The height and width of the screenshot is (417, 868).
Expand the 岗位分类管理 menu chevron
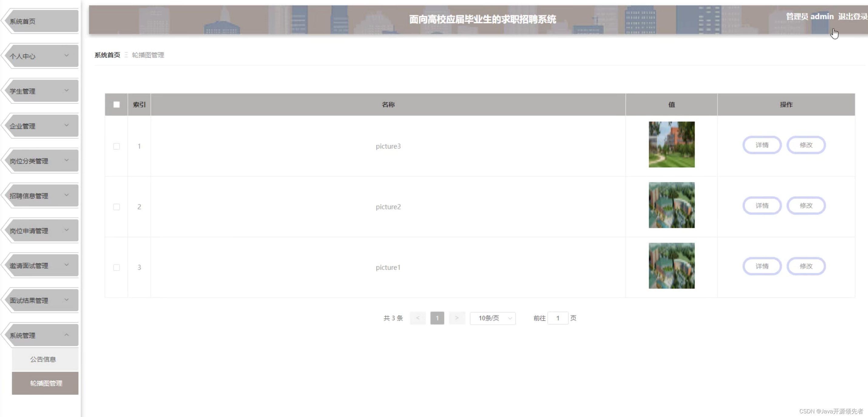pos(67,160)
